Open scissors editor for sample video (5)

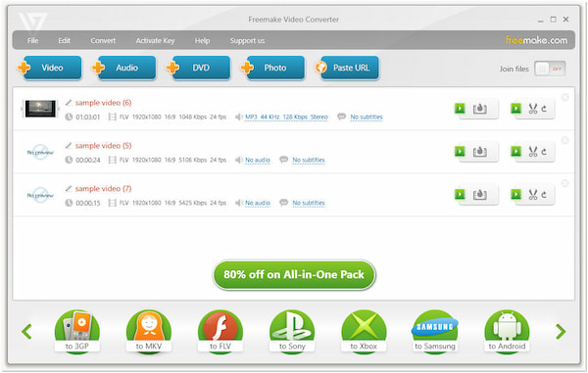[x=533, y=152]
